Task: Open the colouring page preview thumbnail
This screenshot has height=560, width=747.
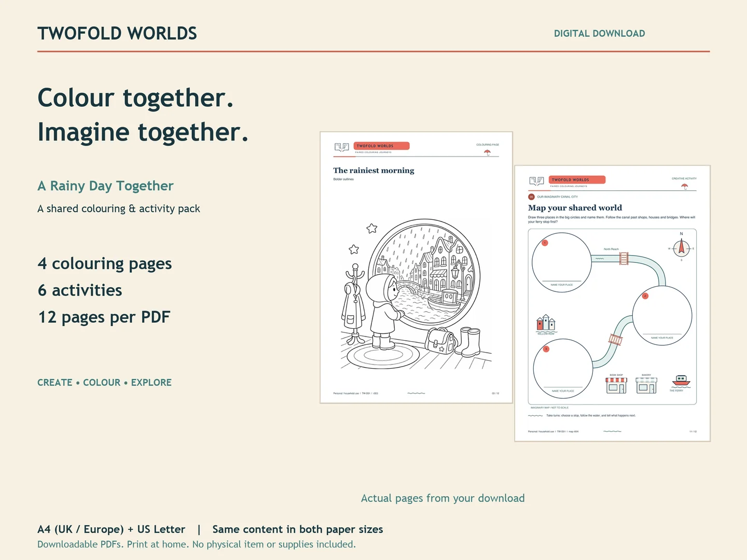Action: (x=416, y=268)
